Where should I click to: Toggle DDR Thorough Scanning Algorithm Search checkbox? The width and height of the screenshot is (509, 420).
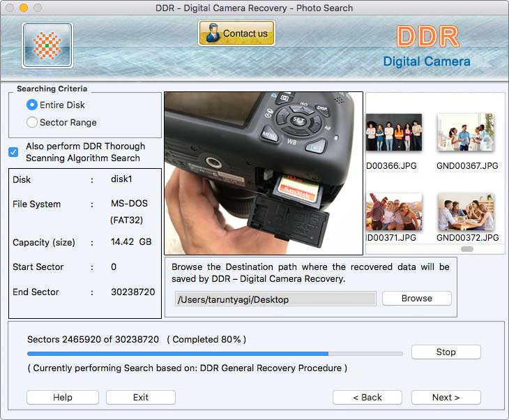click(x=13, y=152)
